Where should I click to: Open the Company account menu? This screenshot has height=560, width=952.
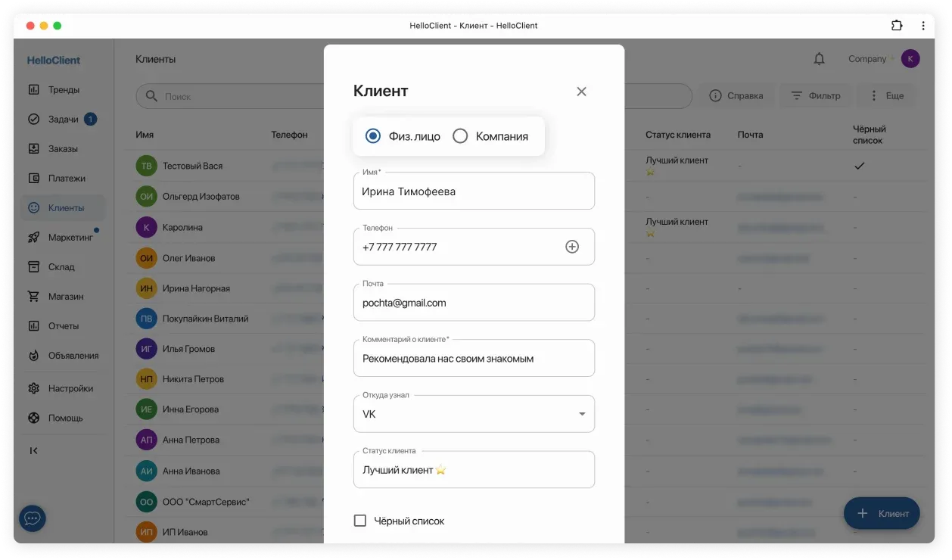click(x=867, y=58)
